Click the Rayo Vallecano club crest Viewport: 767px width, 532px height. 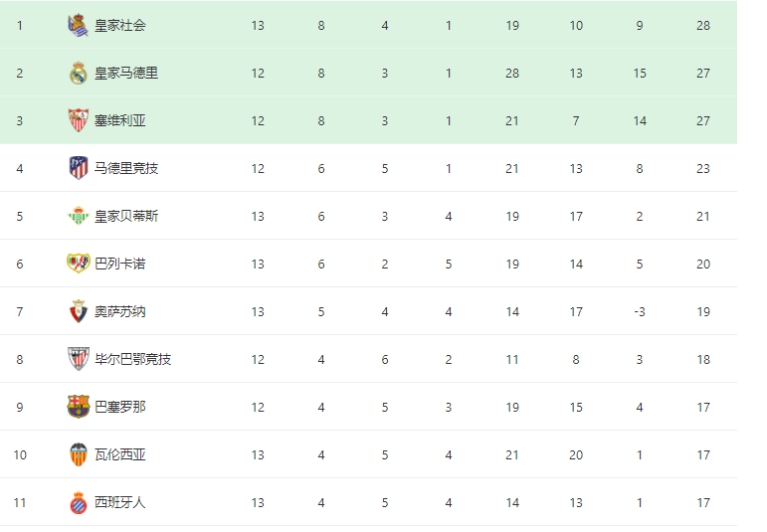pyautogui.click(x=79, y=264)
